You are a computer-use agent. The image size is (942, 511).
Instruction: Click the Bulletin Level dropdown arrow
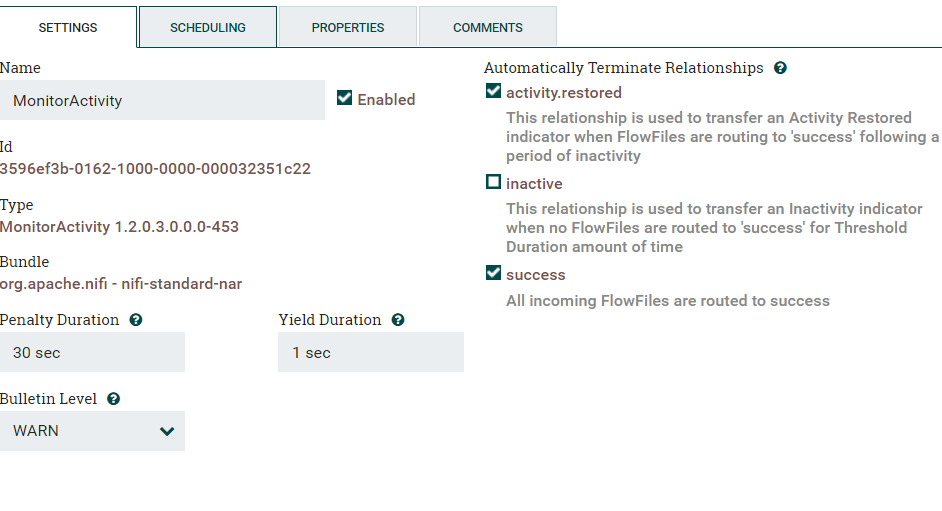pyautogui.click(x=167, y=431)
